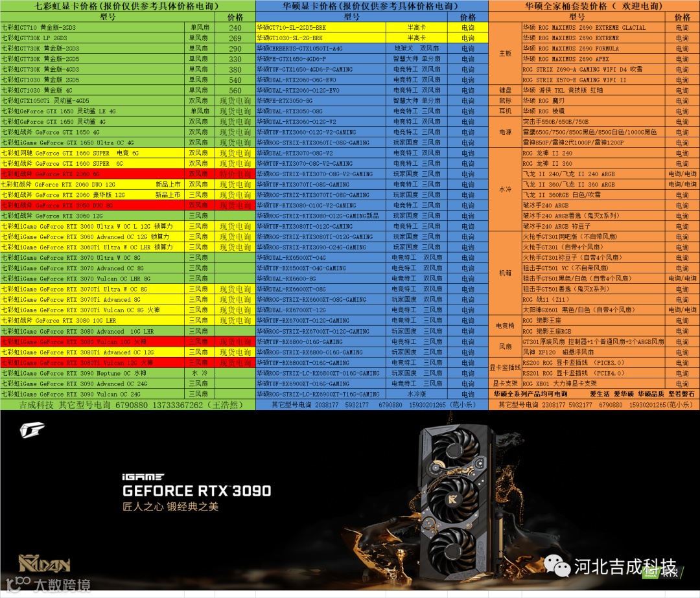Click the category cell "主板"

[506, 54]
